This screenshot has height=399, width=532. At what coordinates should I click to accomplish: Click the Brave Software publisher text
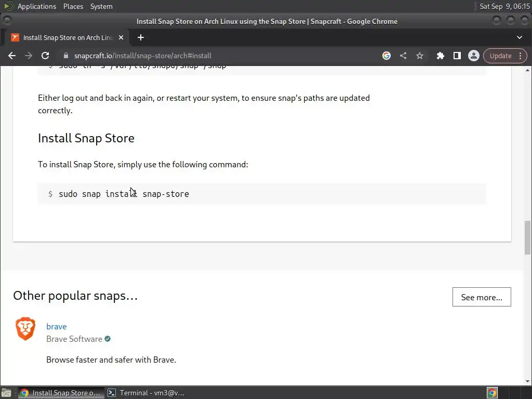click(x=74, y=339)
